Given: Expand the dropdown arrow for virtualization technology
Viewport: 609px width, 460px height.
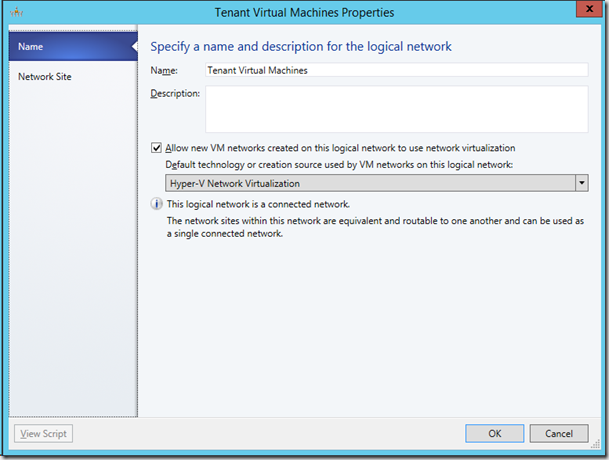Looking at the screenshot, I should pyautogui.click(x=581, y=183).
